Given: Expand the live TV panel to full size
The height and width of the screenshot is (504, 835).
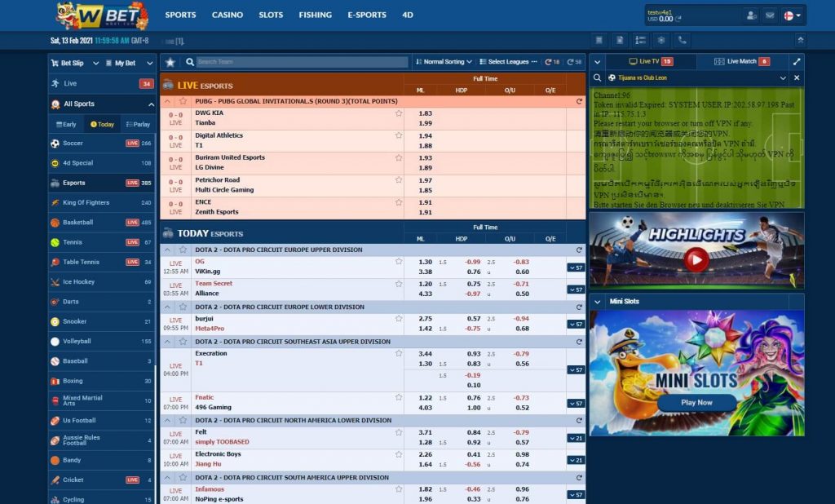Looking at the screenshot, I should coord(797,62).
